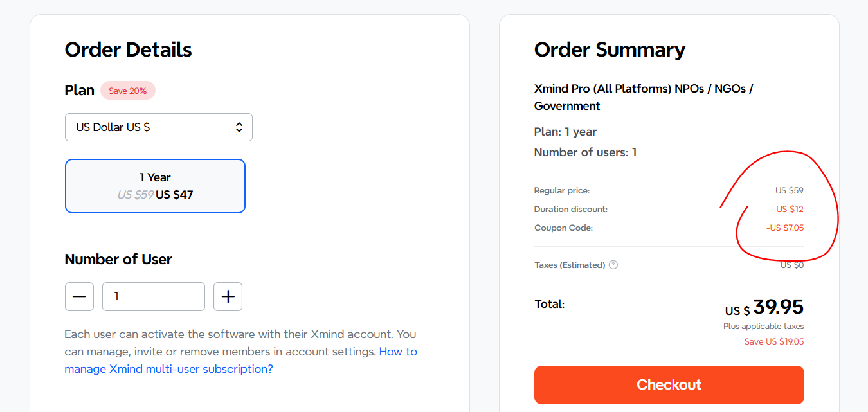Click the Coupon Code discount amount
868x412 pixels.
point(784,228)
